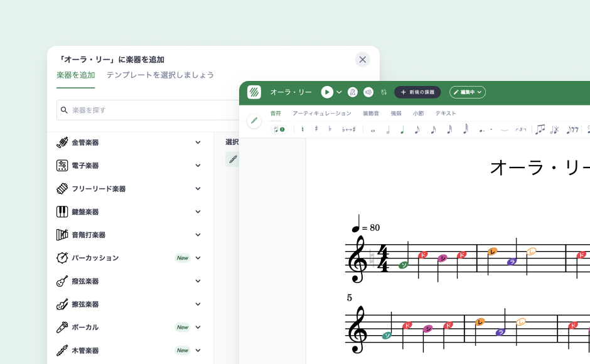The height and width of the screenshot is (364, 590).
Task: Select the whole note duration icon
Action: (x=372, y=130)
